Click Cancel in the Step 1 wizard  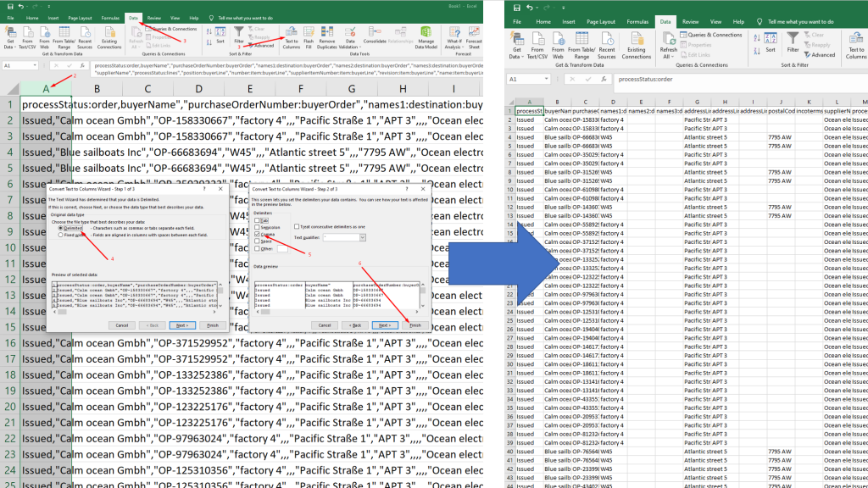point(122,325)
